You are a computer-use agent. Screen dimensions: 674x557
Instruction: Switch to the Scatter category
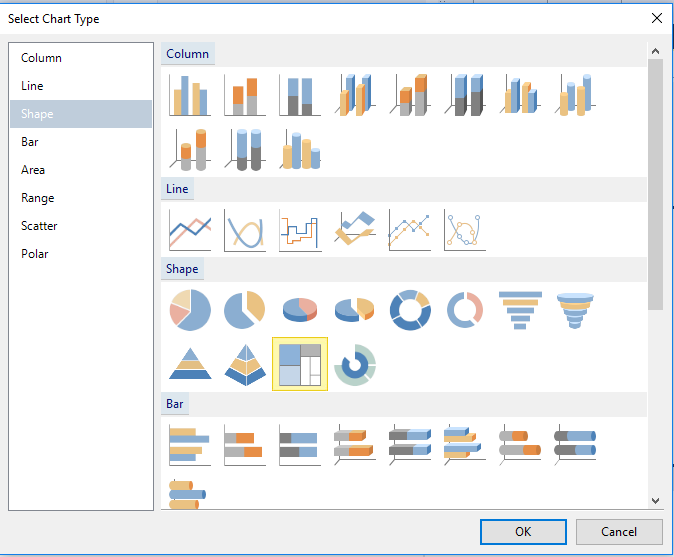39,226
